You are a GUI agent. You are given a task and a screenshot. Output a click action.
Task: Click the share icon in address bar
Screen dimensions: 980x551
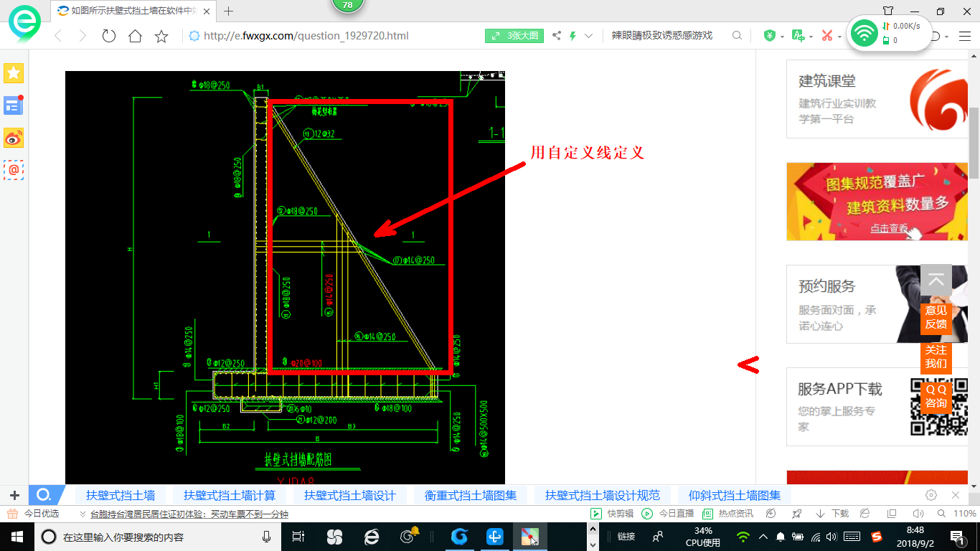[x=557, y=36]
